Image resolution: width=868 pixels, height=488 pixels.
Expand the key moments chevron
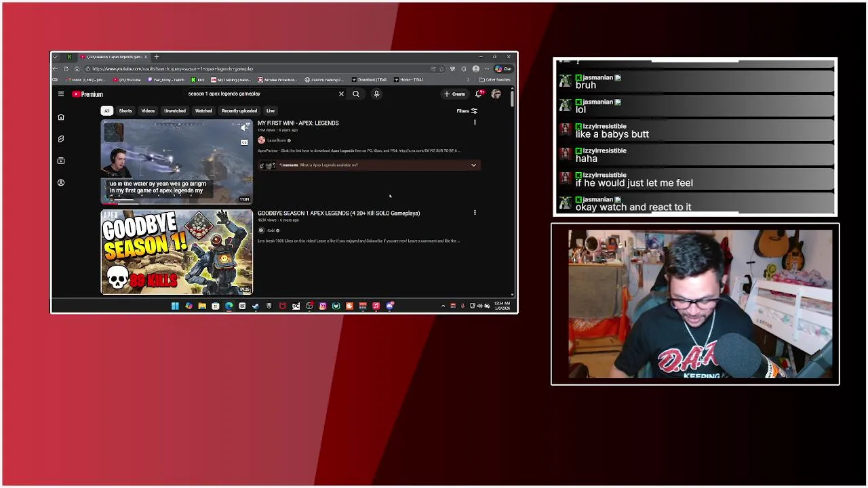coord(473,165)
